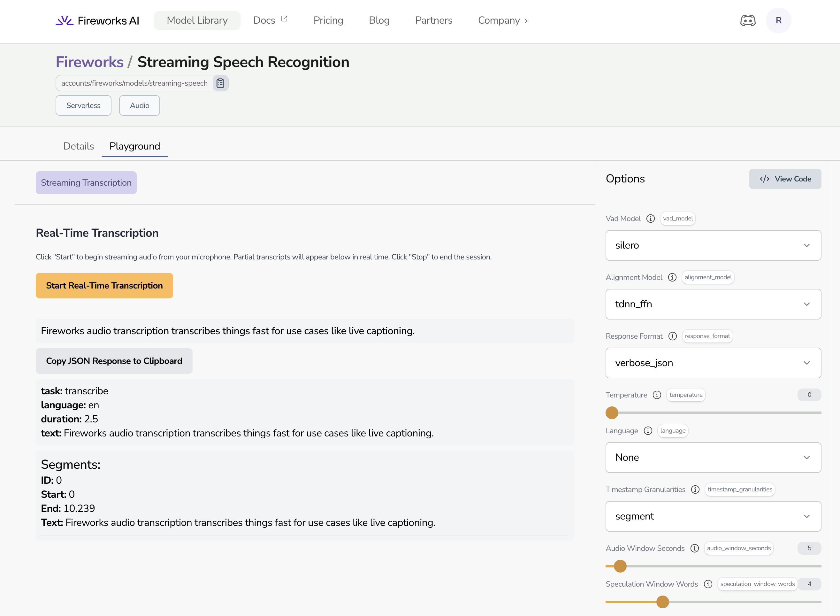Click the Serverless tag
This screenshot has height=616, width=840.
(83, 105)
